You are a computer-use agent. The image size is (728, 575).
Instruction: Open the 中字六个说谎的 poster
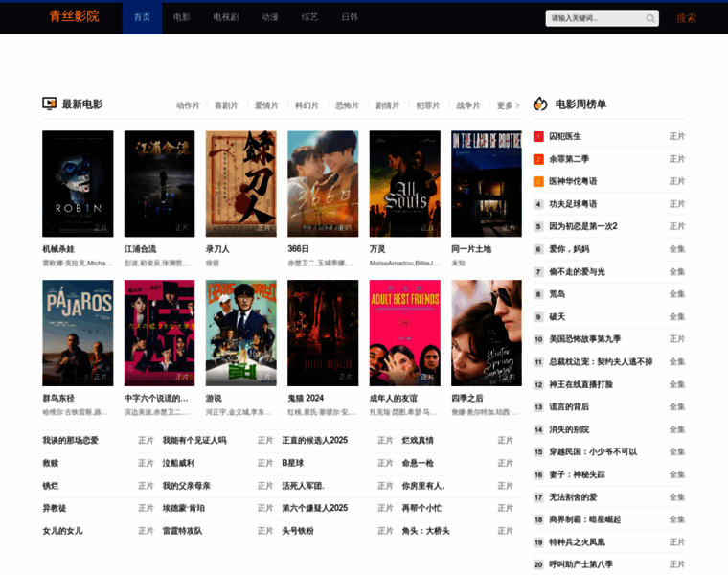(159, 333)
